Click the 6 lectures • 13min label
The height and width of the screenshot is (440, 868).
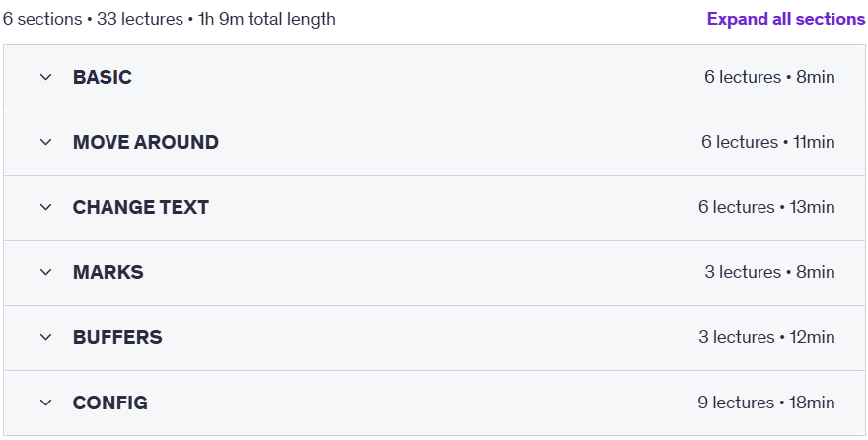coord(766,207)
